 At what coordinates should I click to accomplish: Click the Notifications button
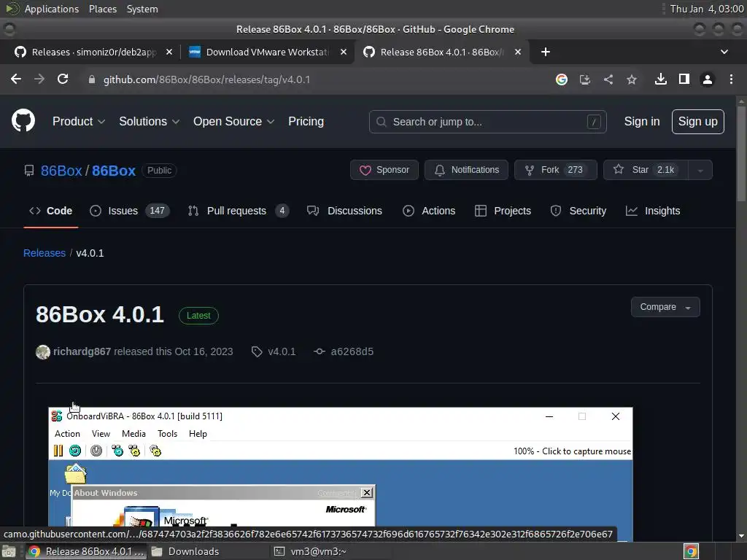point(466,170)
